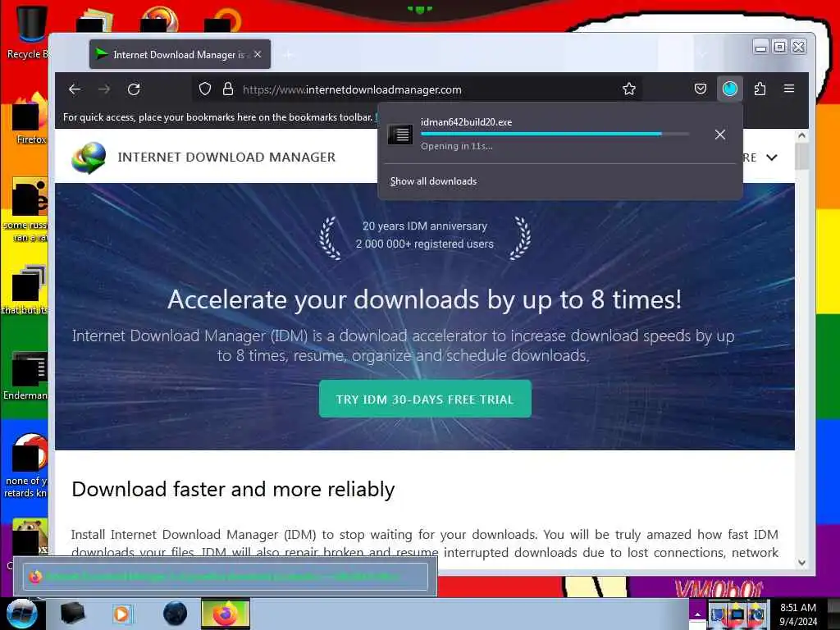Click the list all tabs dropdown

coord(702,54)
